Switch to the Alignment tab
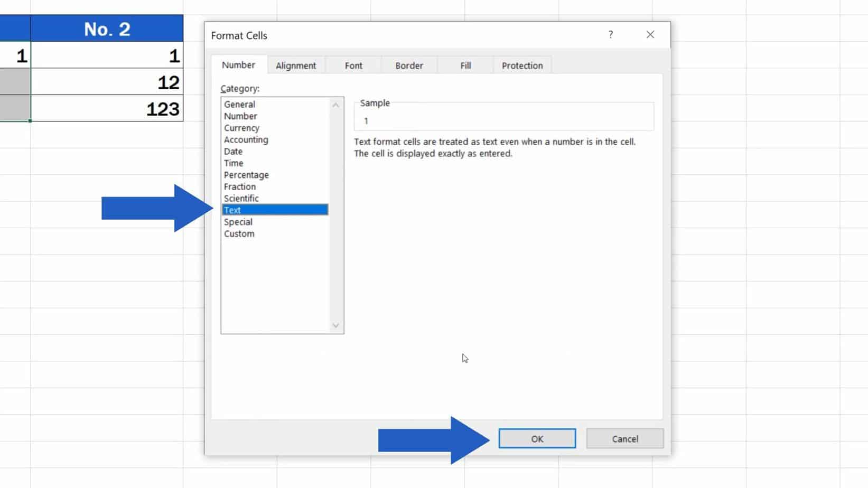Screen dimensions: 868x488 point(296,65)
